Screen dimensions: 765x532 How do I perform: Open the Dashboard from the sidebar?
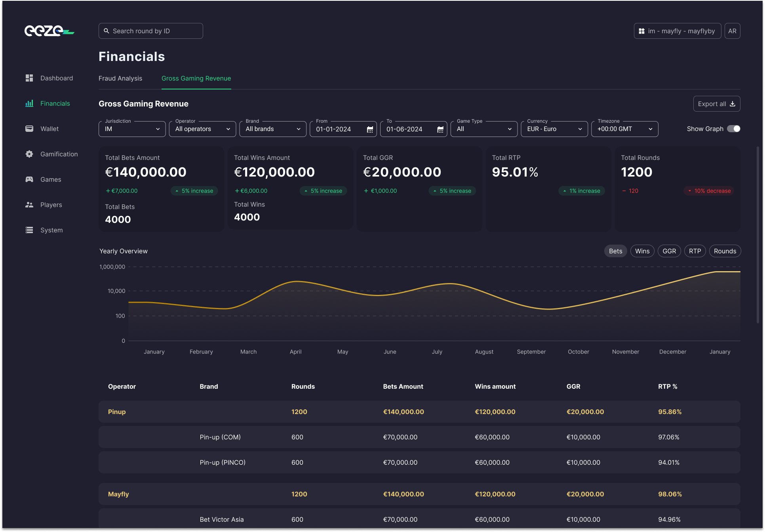click(x=29, y=78)
